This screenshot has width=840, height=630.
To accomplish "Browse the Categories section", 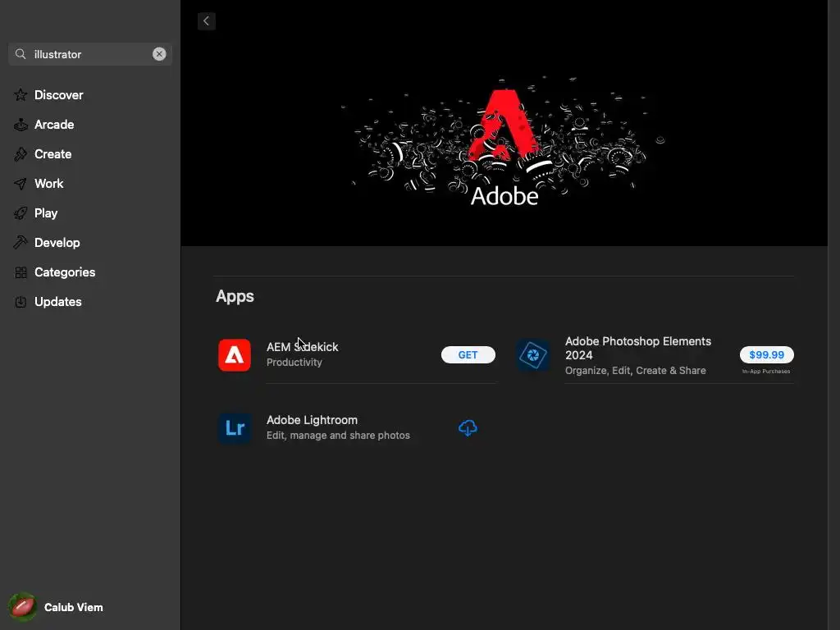I will pyautogui.click(x=65, y=272).
